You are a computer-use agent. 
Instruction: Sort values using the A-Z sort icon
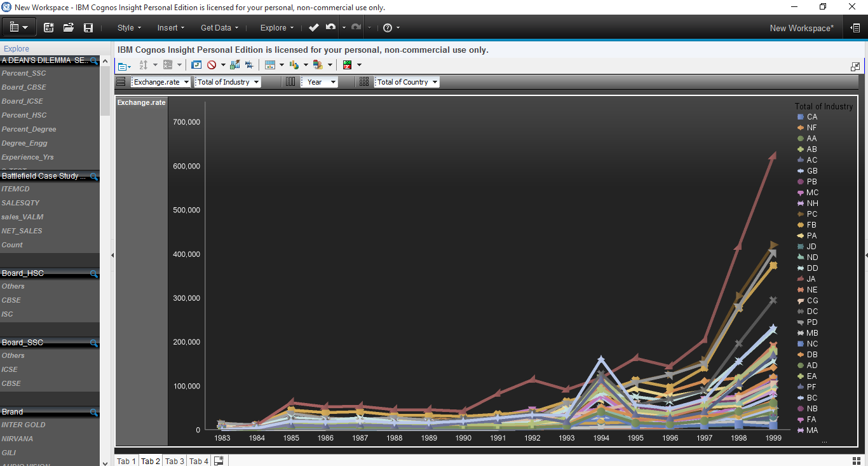click(x=144, y=64)
